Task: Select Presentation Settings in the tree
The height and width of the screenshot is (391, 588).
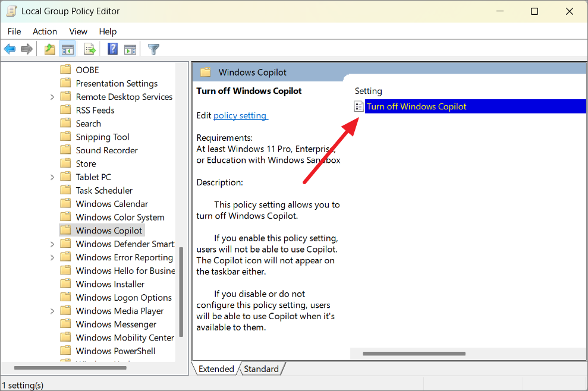Action: click(117, 83)
